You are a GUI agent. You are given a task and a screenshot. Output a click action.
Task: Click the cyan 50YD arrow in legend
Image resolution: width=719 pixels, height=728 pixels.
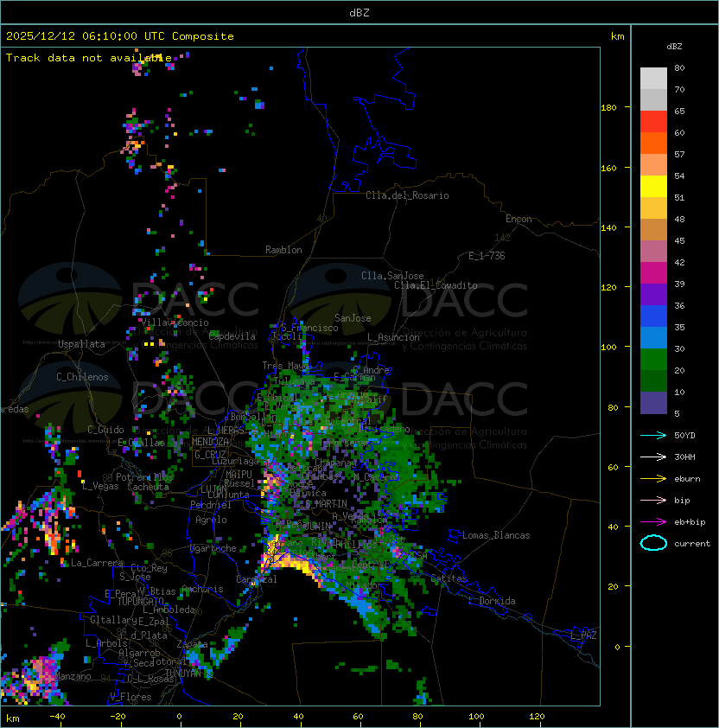click(x=653, y=436)
